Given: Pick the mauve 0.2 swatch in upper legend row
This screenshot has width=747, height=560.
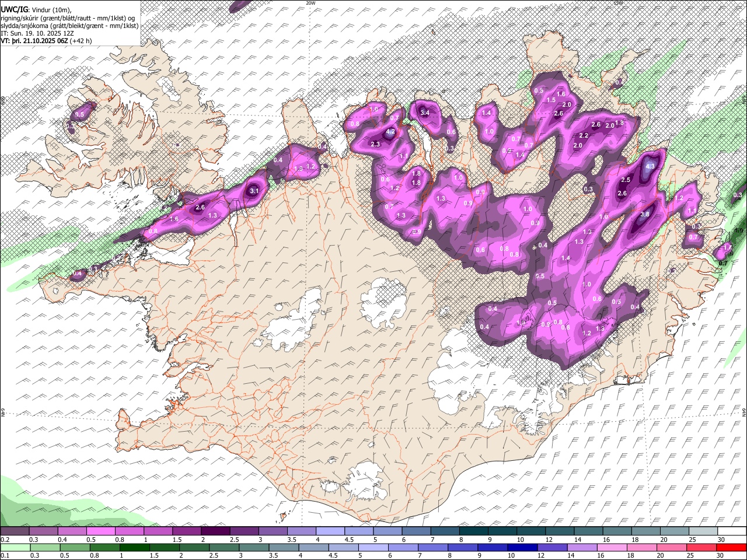Looking at the screenshot, I should [x=15, y=531].
